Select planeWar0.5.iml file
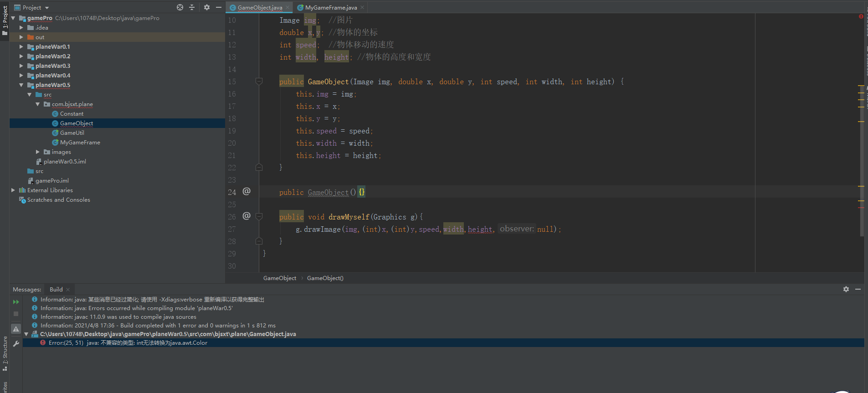Image resolution: width=868 pixels, height=393 pixels. coord(65,162)
